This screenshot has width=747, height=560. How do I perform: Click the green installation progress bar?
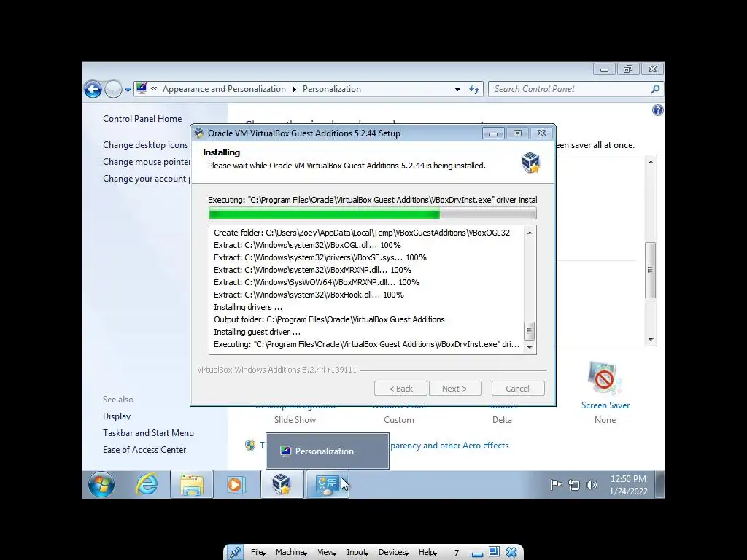tap(372, 214)
